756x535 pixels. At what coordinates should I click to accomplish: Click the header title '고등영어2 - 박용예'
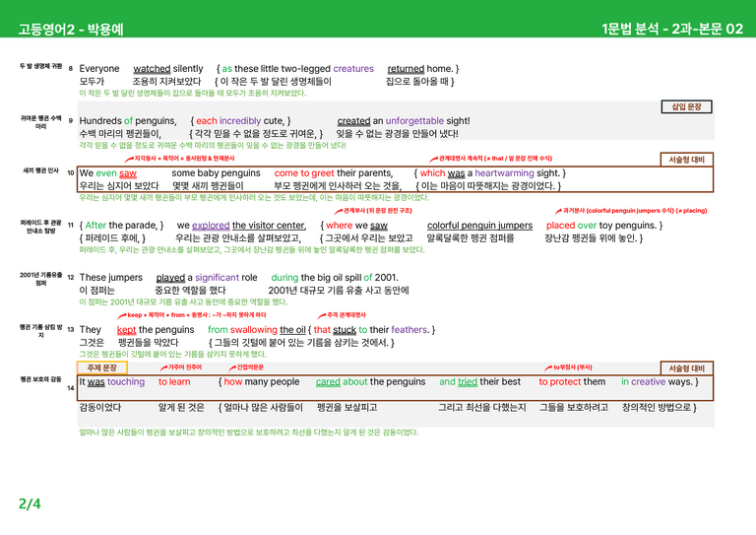pyautogui.click(x=71, y=29)
